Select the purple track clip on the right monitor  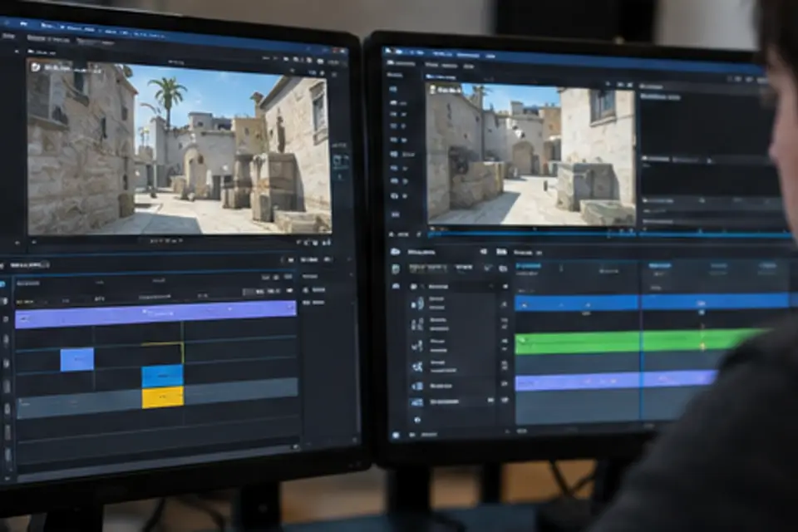(x=617, y=380)
